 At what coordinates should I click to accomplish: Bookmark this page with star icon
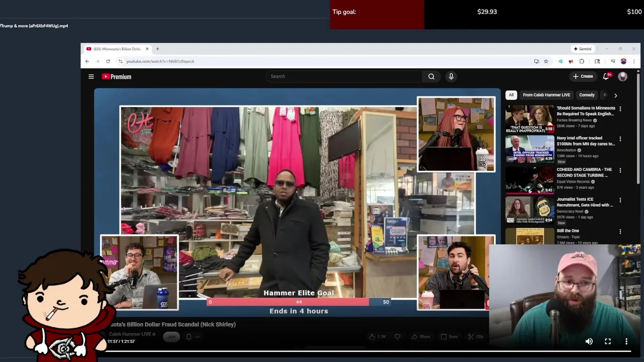[x=546, y=61]
